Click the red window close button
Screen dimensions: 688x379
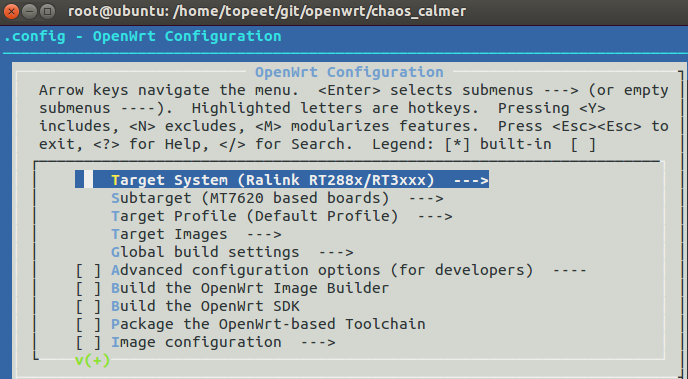point(11,11)
